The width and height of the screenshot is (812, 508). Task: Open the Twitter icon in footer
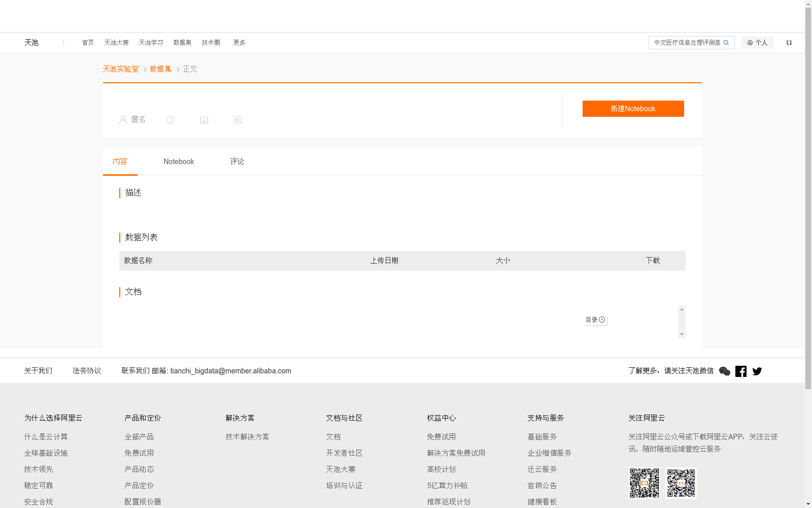pyautogui.click(x=757, y=371)
